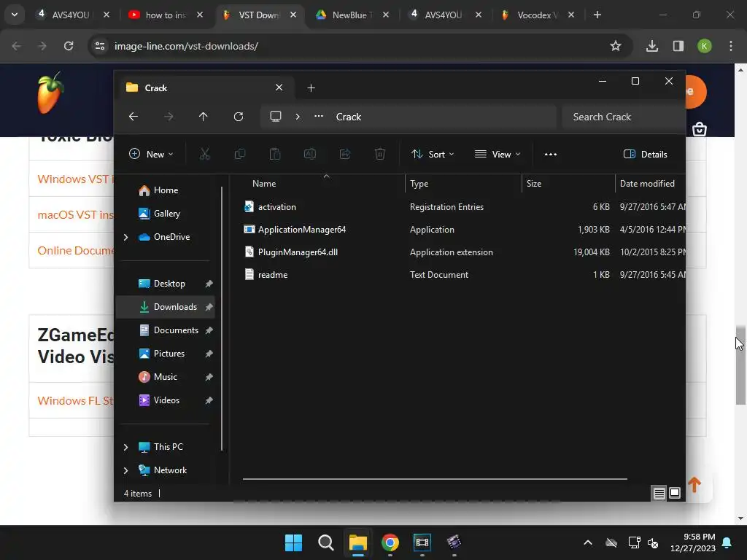Image resolution: width=747 pixels, height=560 pixels.
Task: Open Videos in quick access
Action: click(166, 400)
